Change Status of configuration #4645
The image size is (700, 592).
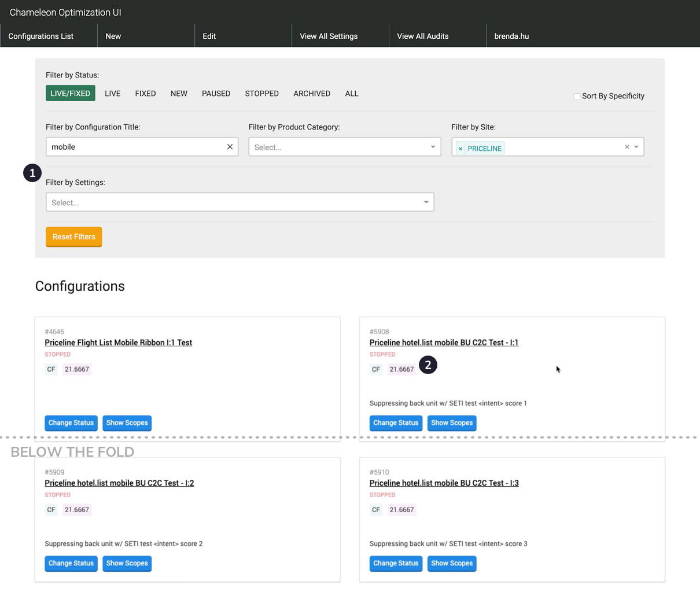click(71, 423)
